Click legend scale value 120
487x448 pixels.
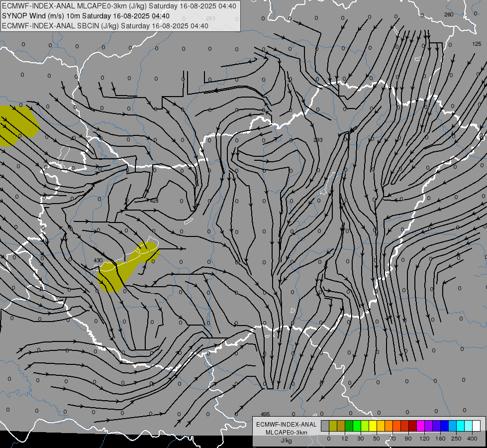pyautogui.click(x=424, y=439)
